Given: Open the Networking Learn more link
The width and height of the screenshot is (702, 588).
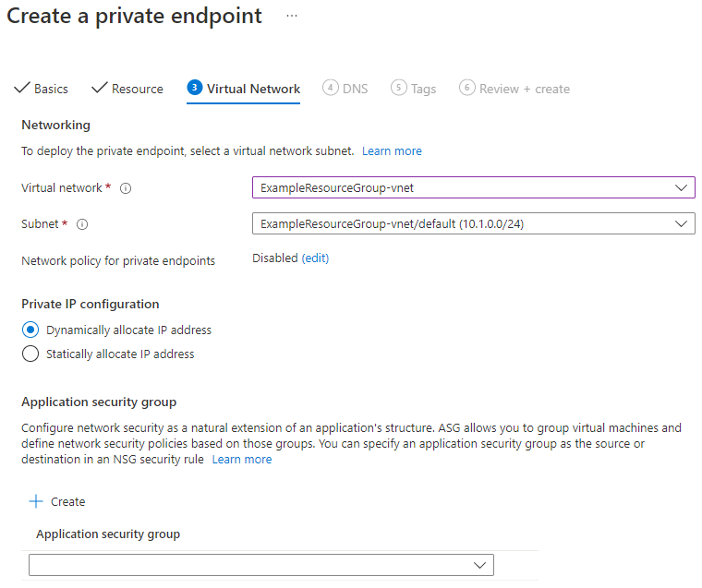Looking at the screenshot, I should pos(392,150).
